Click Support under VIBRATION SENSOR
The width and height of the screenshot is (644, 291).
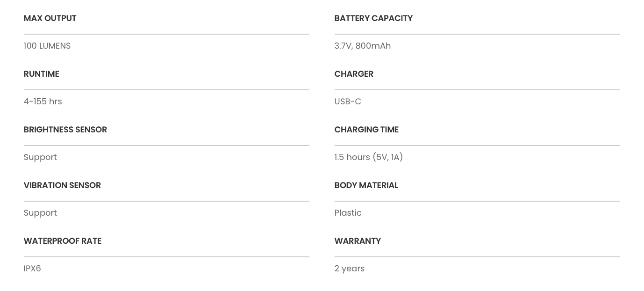40,213
